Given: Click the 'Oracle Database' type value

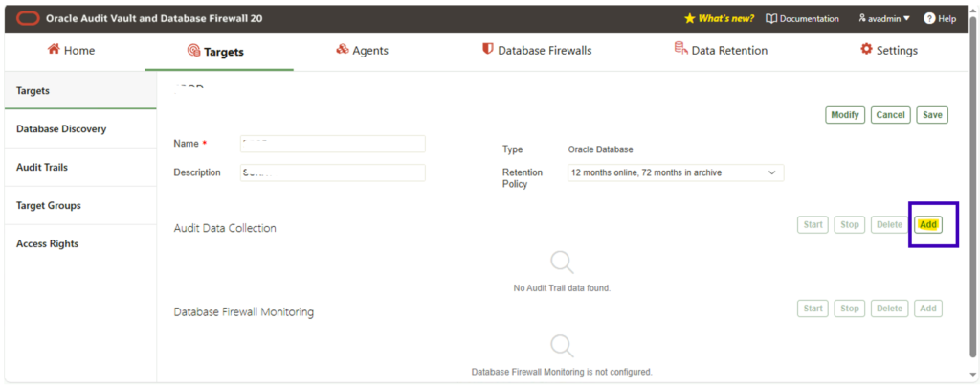Looking at the screenshot, I should click(x=600, y=149).
